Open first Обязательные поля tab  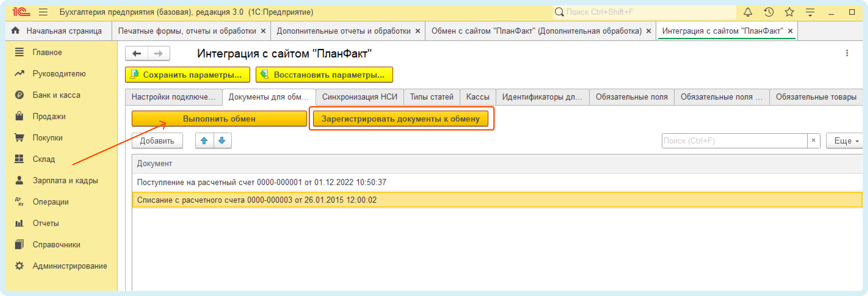[x=631, y=97]
